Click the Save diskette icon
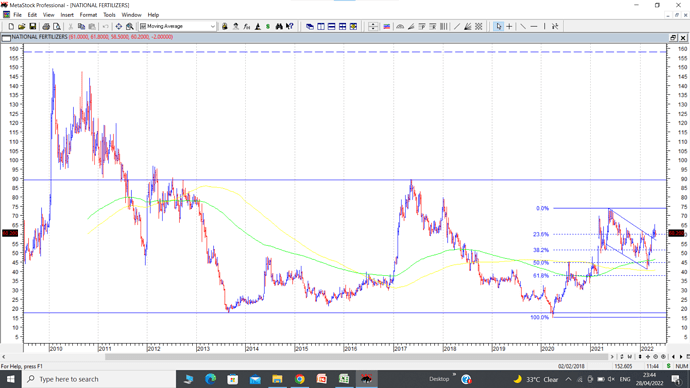This screenshot has height=388, width=690. (x=33, y=26)
